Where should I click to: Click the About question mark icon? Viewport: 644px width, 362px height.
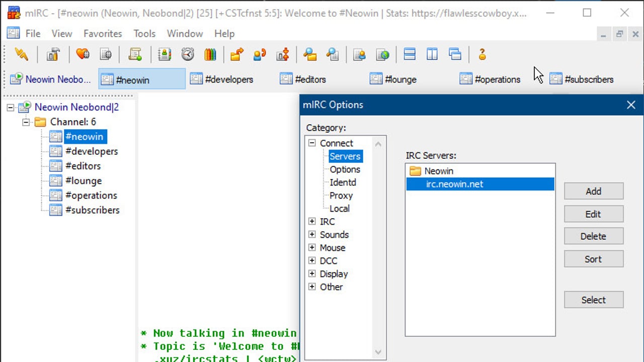point(482,54)
